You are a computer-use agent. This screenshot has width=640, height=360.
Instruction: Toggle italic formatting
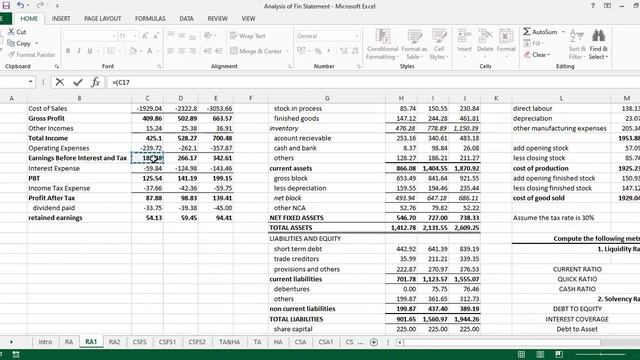tap(79, 51)
